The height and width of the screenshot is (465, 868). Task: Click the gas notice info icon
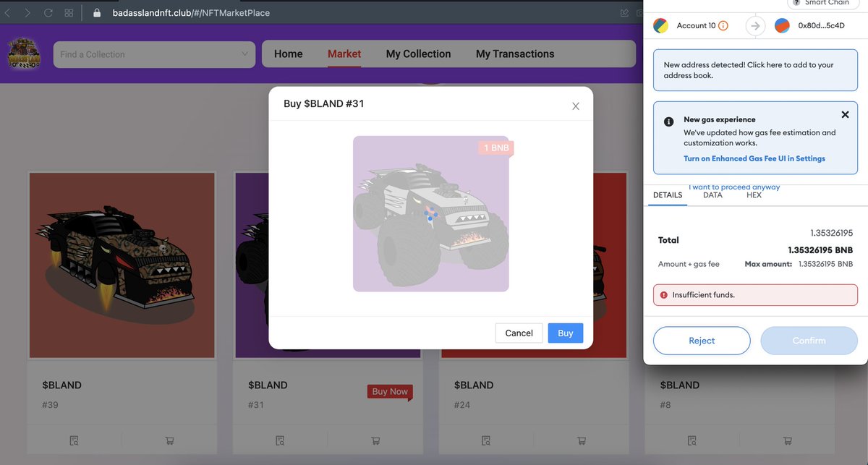[668, 121]
